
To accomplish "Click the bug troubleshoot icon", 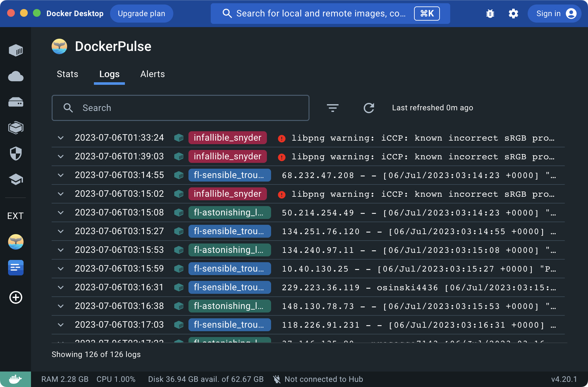I will (490, 14).
